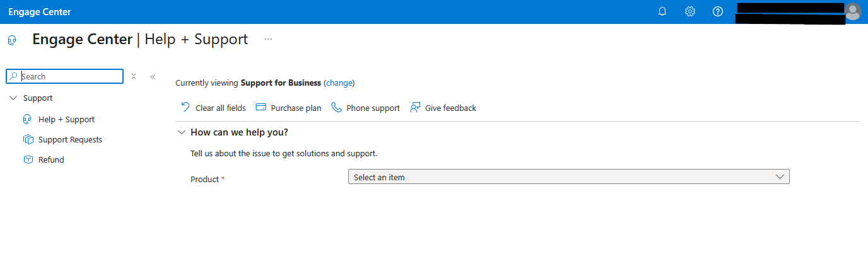Click the Help + Support headset icon in sidebar
Screen dimensions: 868x254
28,119
